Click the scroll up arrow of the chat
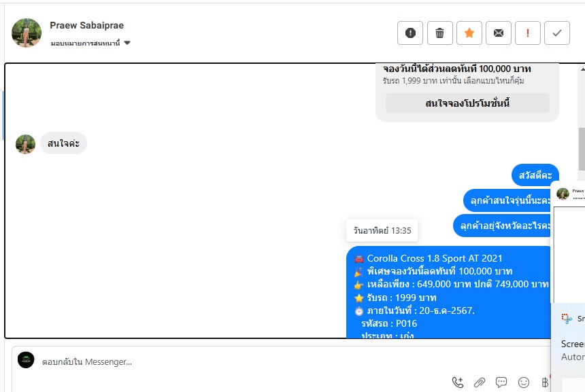 tap(582, 69)
